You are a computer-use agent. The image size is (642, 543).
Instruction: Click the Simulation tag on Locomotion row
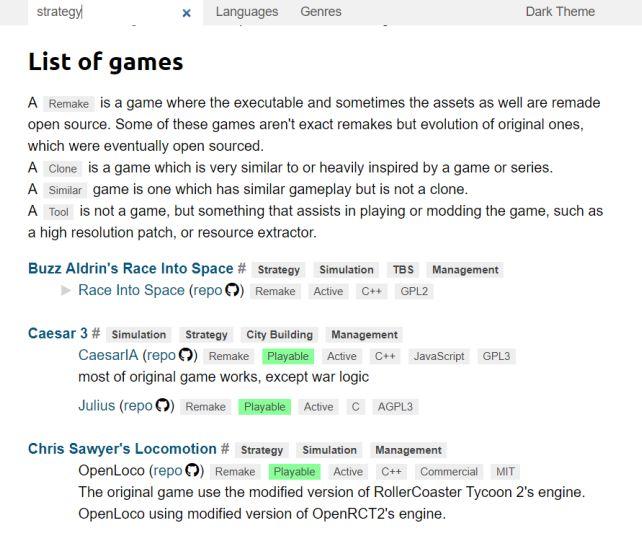[x=330, y=450]
